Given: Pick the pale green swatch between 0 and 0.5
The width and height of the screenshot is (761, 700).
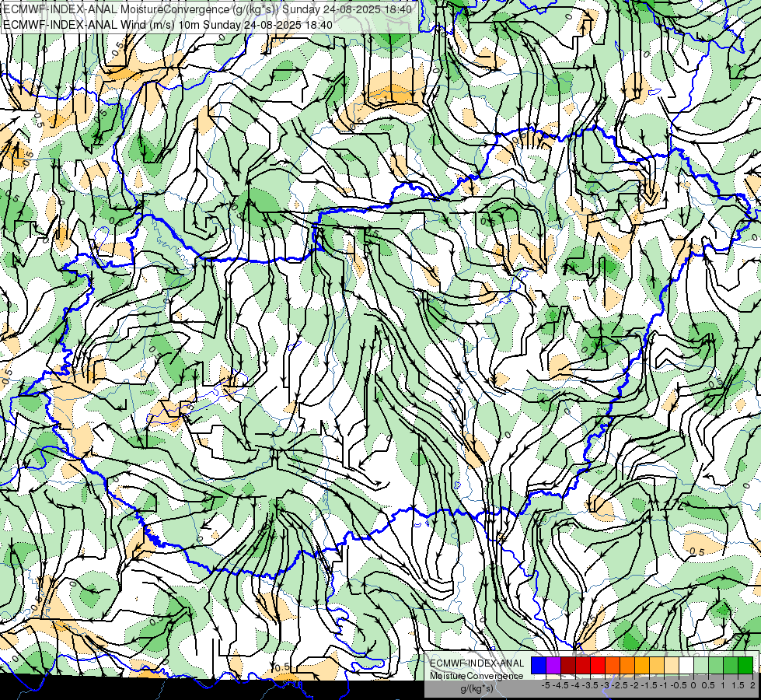Looking at the screenshot, I should pyautogui.click(x=701, y=665).
